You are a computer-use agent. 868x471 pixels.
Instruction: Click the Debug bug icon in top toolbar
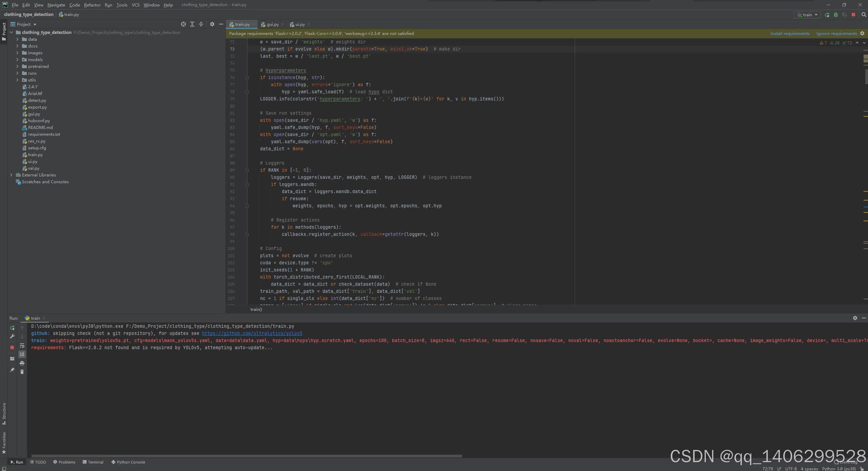pyautogui.click(x=836, y=15)
